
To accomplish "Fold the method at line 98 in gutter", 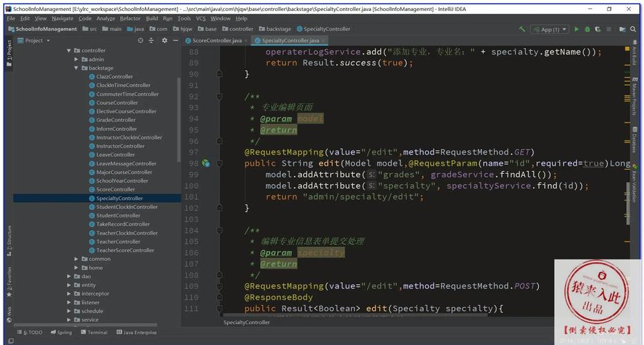I will pos(219,164).
